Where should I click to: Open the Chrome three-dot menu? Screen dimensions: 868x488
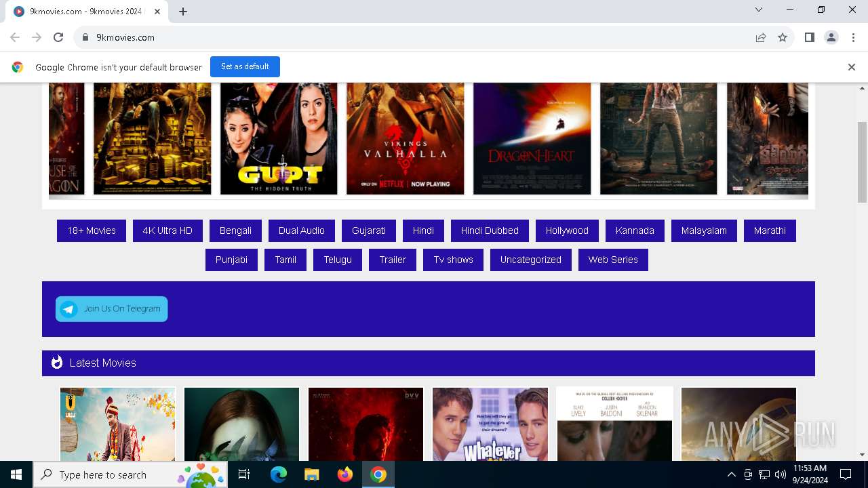coord(853,37)
